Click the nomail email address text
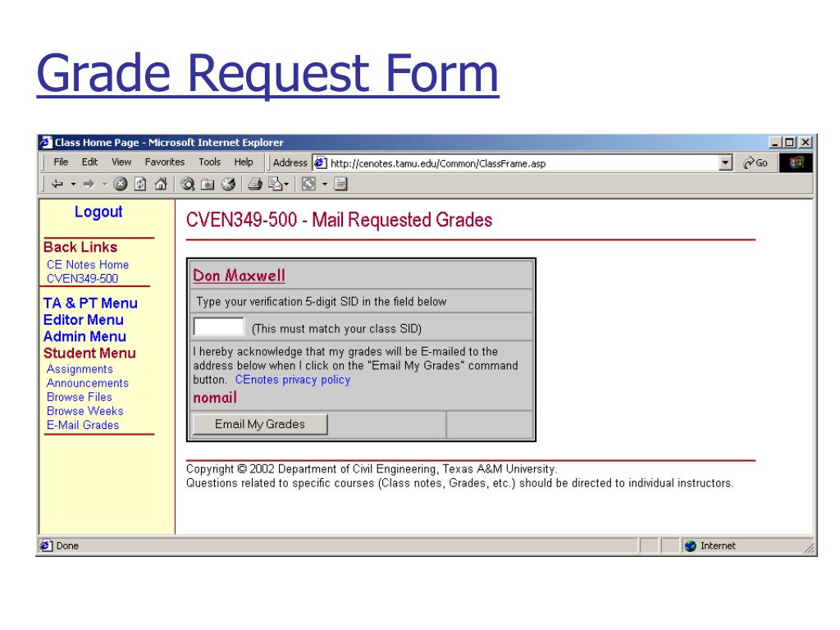Viewport: 840px width, 630px height. click(215, 398)
